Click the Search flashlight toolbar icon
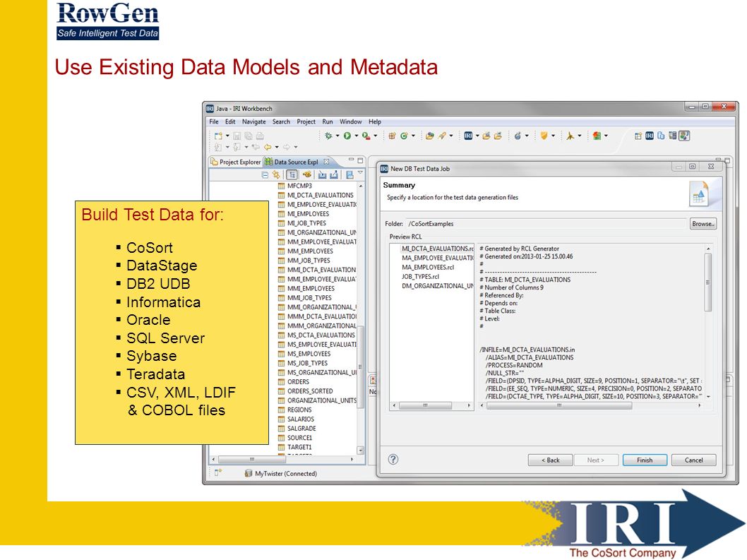 point(442,136)
